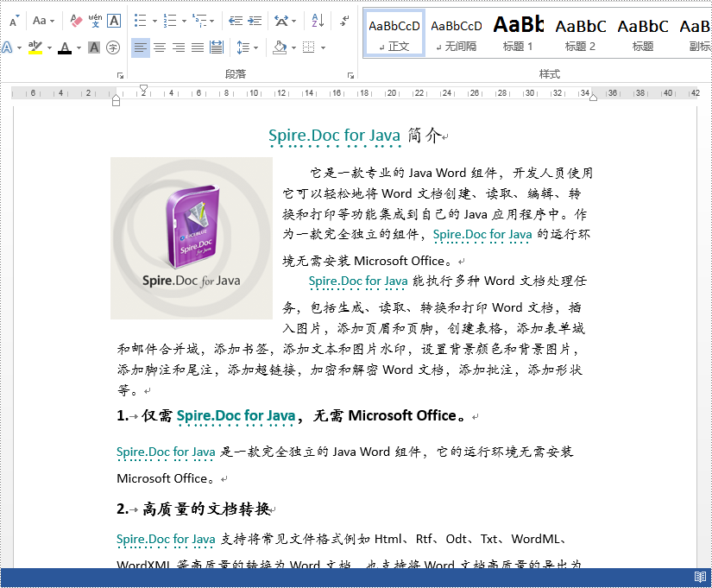Image resolution: width=712 pixels, height=588 pixels.
Task: Apply Character Border to the selection
Action: [x=114, y=21]
